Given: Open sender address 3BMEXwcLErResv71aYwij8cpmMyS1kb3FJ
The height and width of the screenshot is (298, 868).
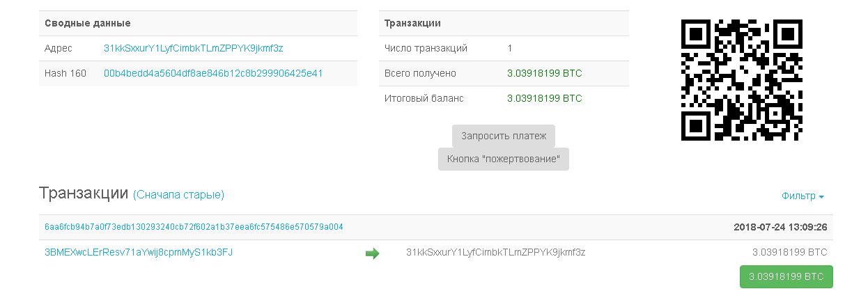Looking at the screenshot, I should (x=139, y=252).
